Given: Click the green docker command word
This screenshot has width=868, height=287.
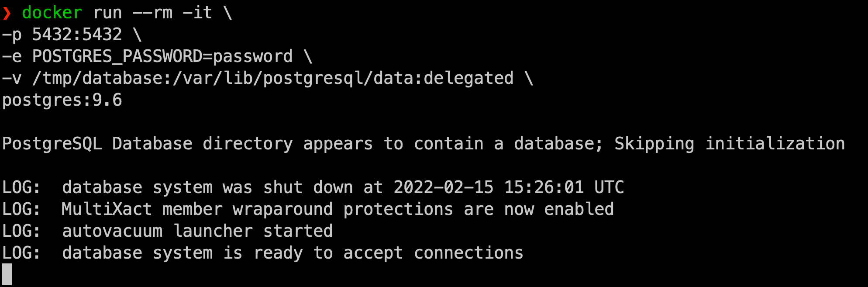Looking at the screenshot, I should 52,13.
